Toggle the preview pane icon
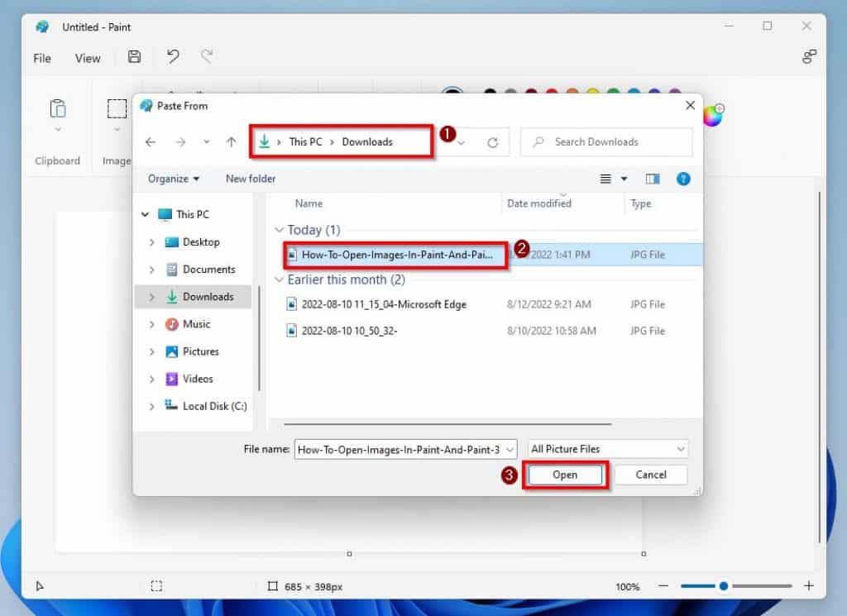The image size is (847, 616). coord(653,179)
